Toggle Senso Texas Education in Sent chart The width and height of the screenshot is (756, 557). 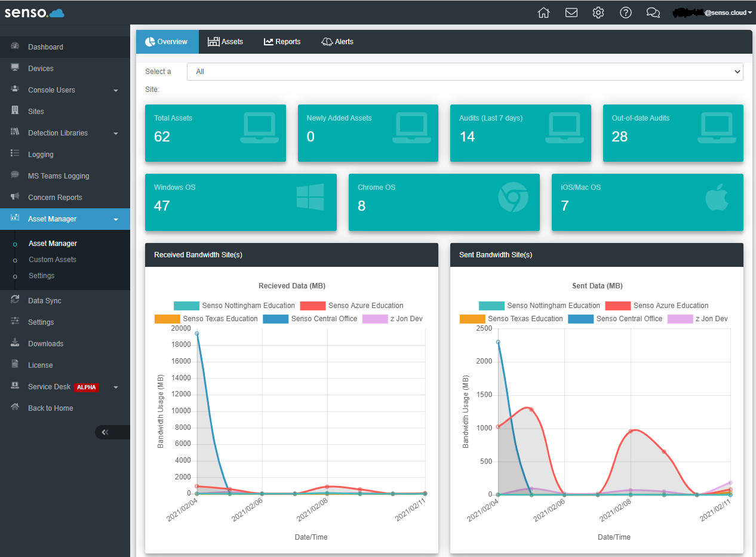coord(511,319)
